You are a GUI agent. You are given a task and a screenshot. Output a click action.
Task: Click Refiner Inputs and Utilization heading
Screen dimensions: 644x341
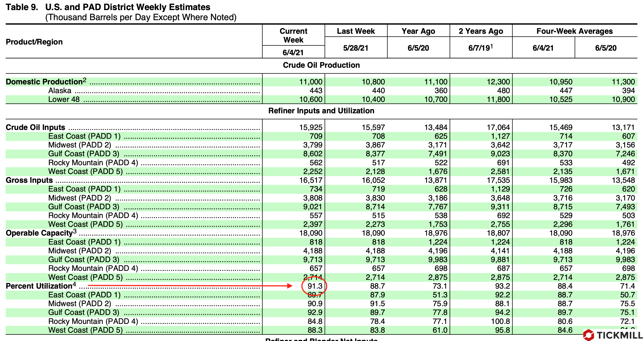(x=321, y=111)
